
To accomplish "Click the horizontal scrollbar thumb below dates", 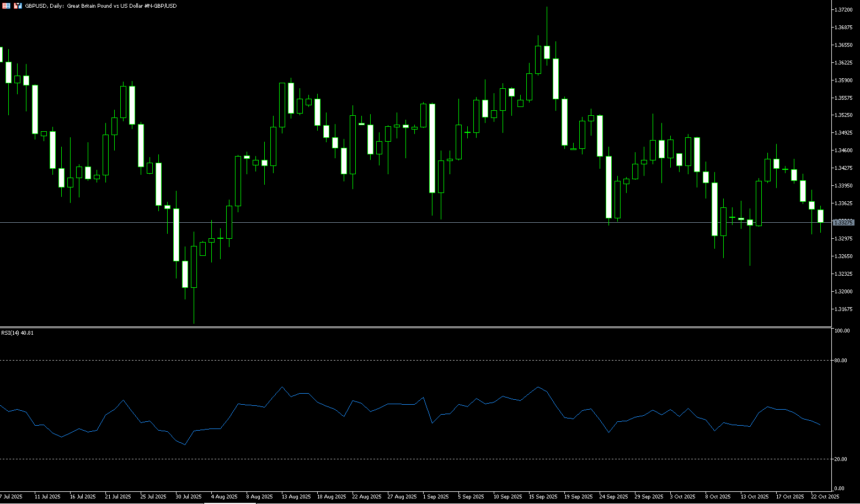I will (229, 503).
